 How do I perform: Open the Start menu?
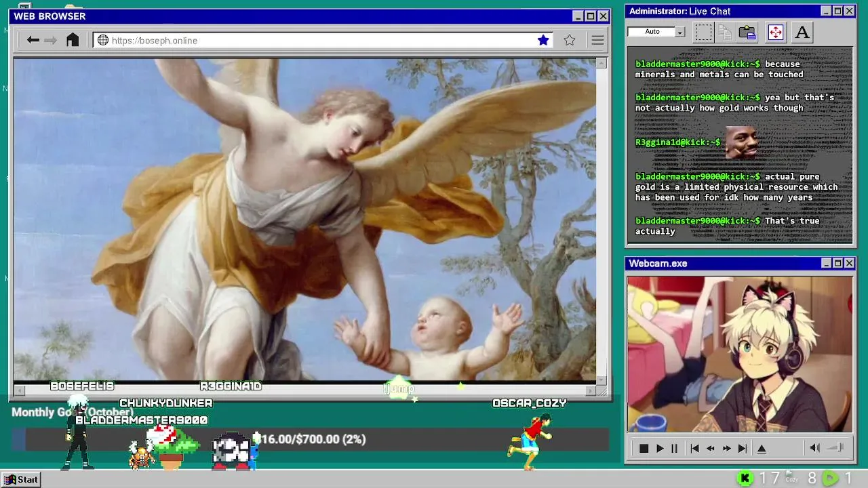pos(21,479)
